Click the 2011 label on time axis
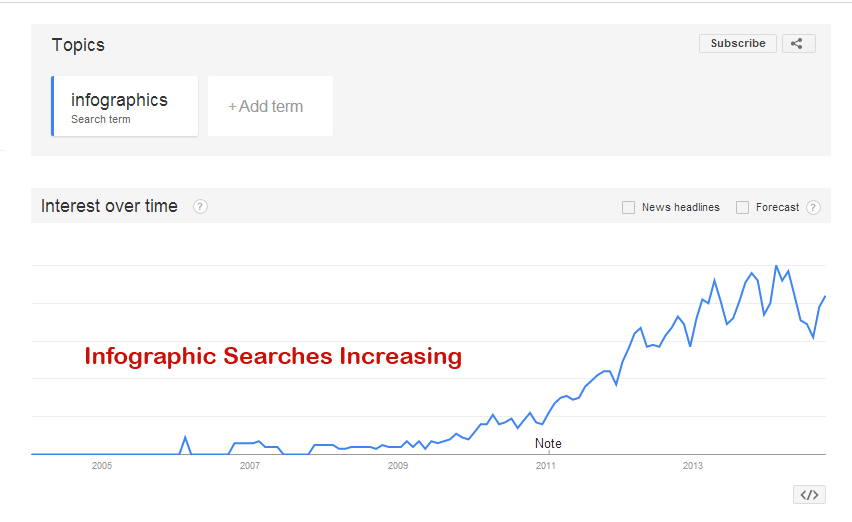This screenshot has height=522, width=852. click(x=546, y=466)
